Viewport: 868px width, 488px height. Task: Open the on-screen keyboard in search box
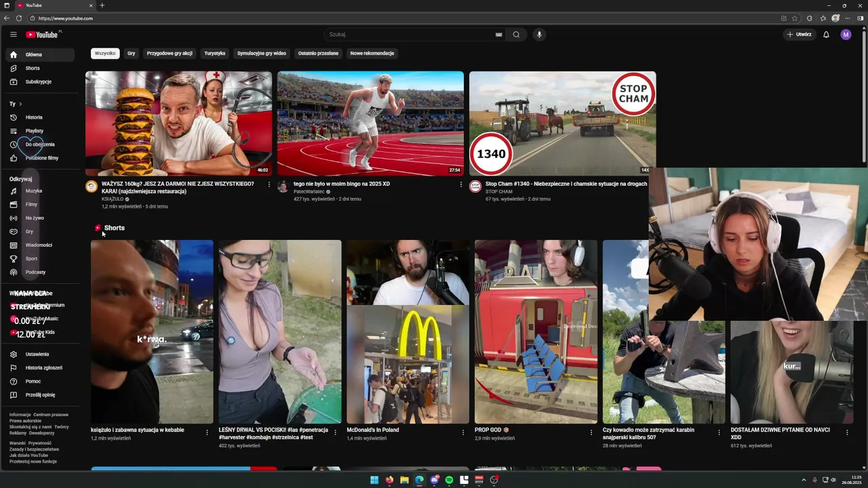[499, 35]
